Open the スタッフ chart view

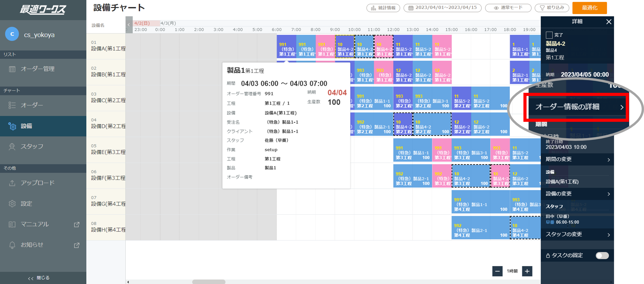click(x=43, y=146)
